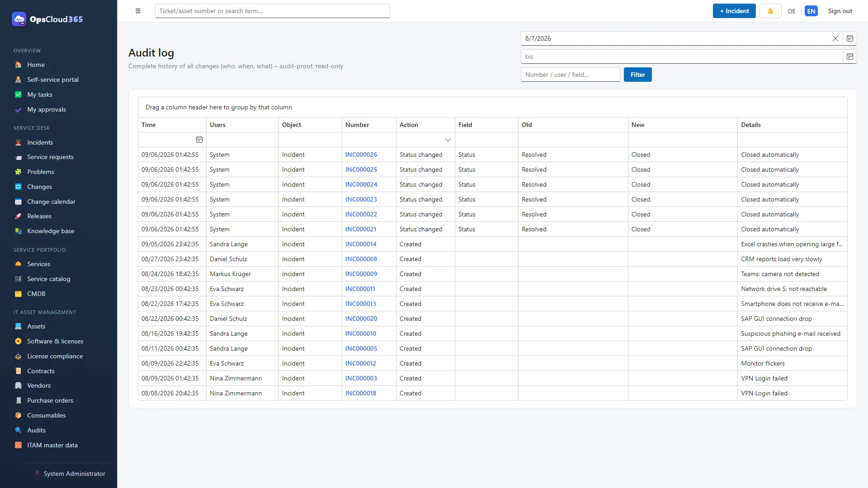This screenshot has width=868, height=488.
Task: Click the Changes icon in sidebar
Action: (x=18, y=187)
